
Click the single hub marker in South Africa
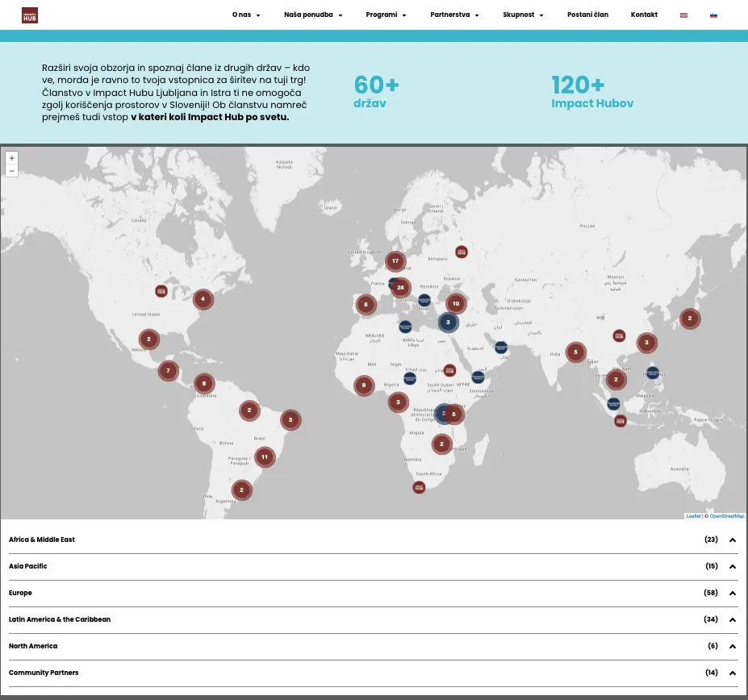[419, 487]
